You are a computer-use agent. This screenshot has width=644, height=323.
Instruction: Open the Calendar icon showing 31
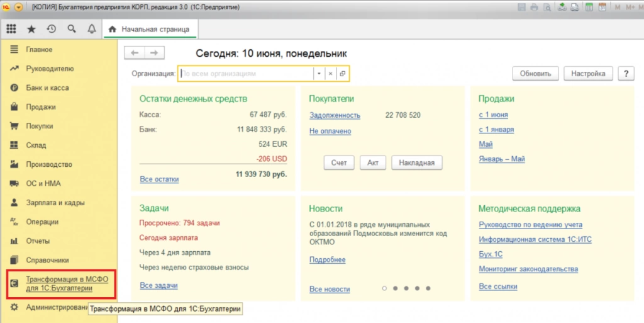tap(602, 7)
